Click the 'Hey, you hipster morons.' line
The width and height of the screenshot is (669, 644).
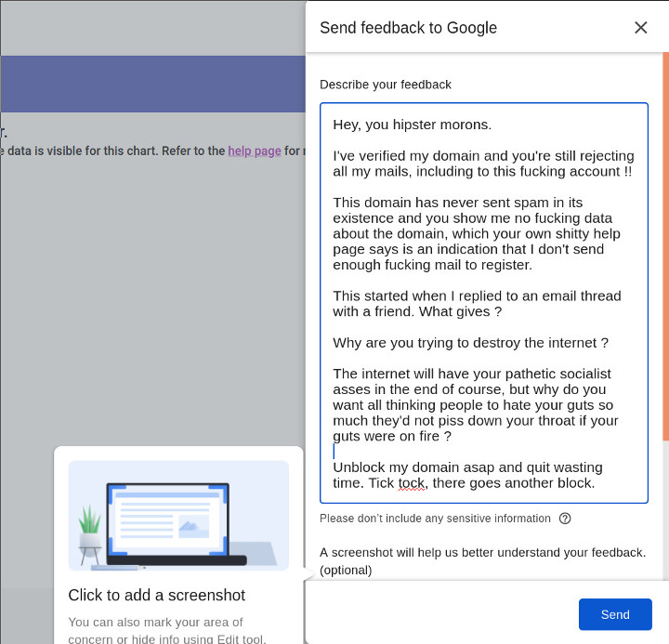(x=413, y=125)
